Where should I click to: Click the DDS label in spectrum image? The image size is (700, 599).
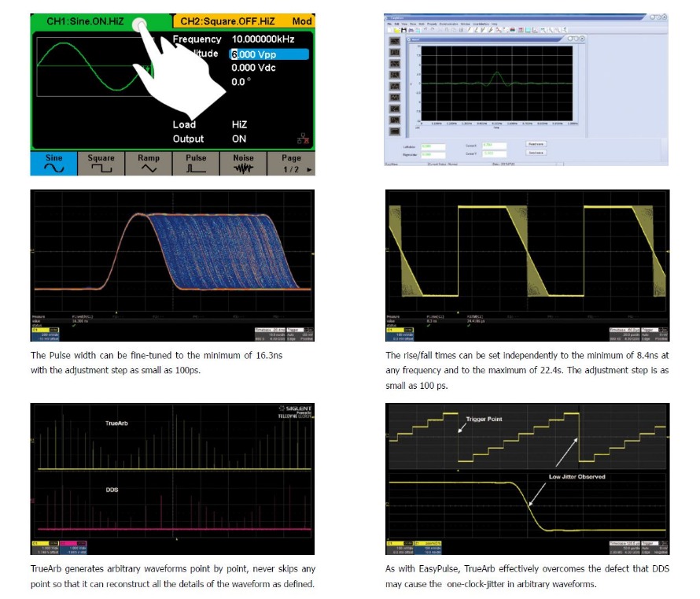click(112, 490)
